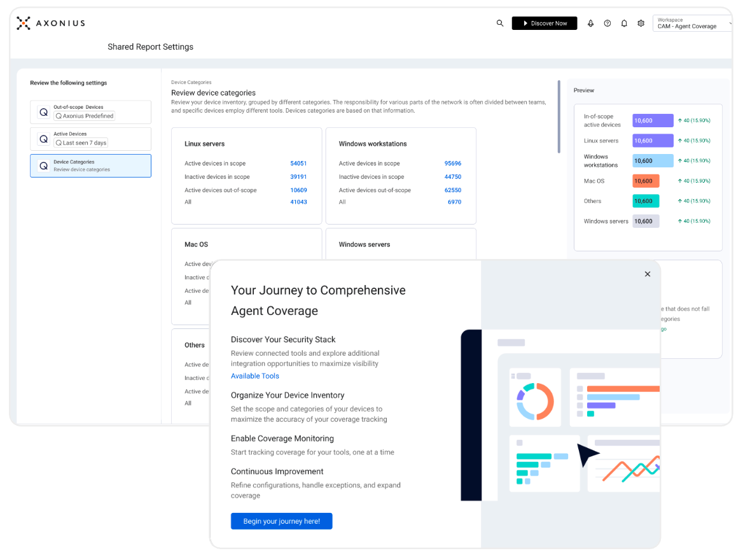Click the query icon for Device Categories
Screen dimensions: 743x560
click(44, 165)
